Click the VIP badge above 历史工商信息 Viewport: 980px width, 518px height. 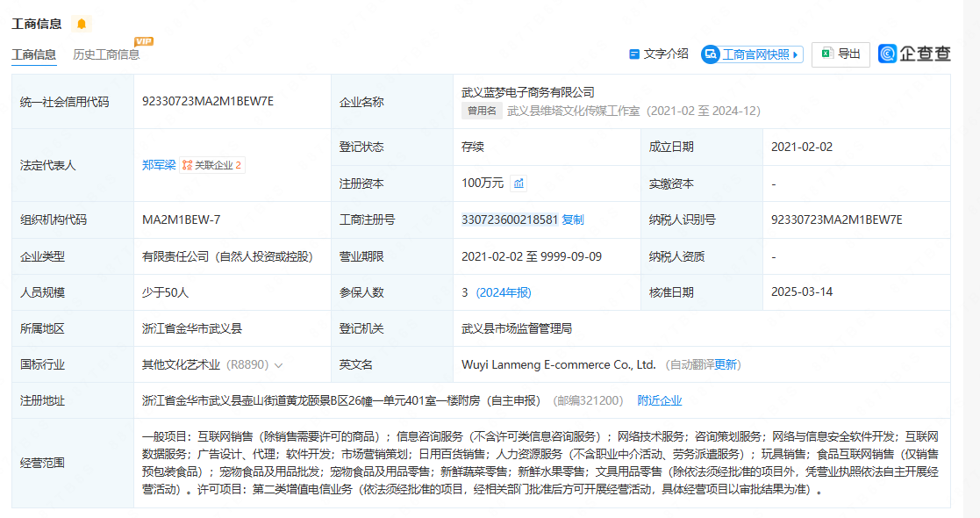[143, 41]
